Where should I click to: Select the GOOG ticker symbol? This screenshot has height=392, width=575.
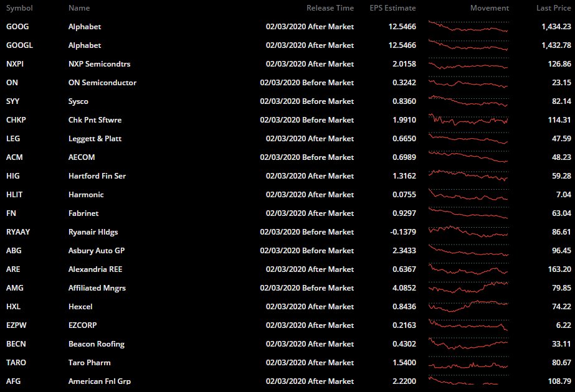coord(17,26)
